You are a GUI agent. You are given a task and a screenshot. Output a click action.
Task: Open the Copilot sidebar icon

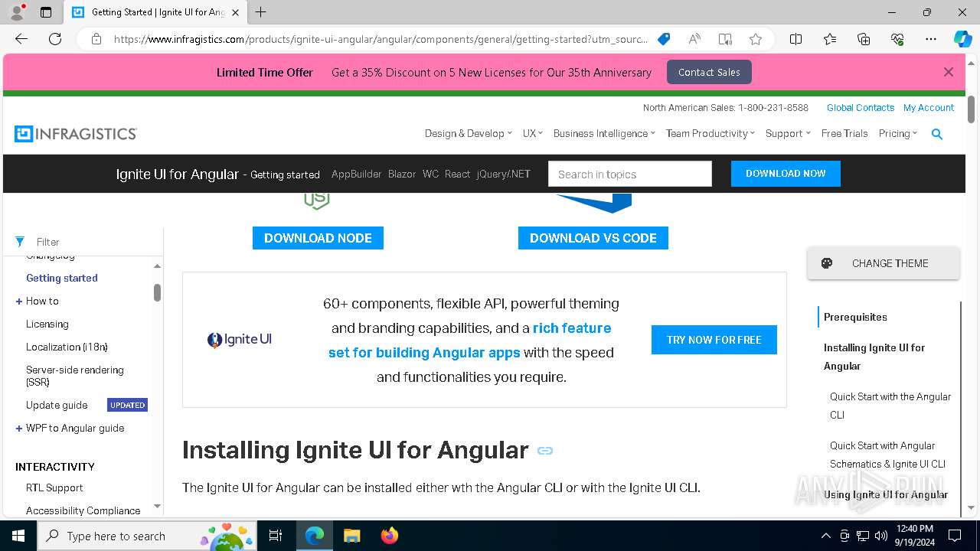[962, 39]
